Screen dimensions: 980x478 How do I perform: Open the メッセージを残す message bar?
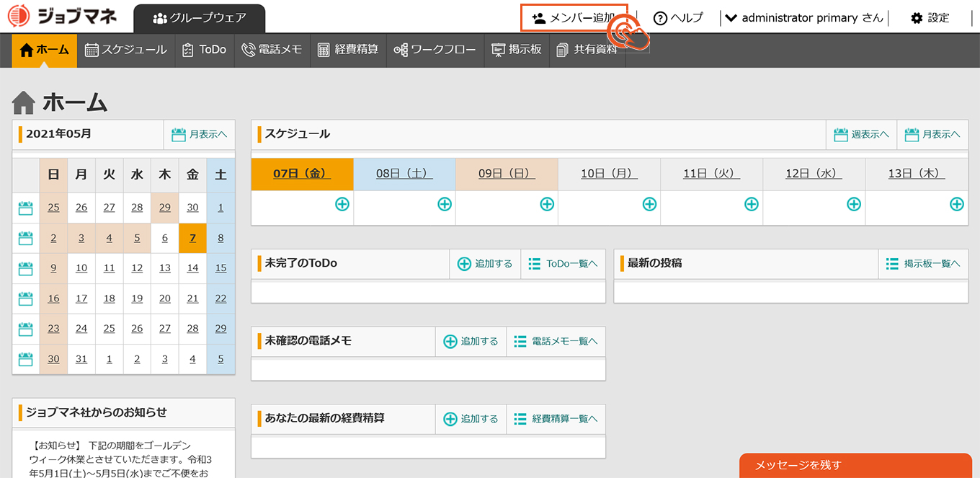856,466
